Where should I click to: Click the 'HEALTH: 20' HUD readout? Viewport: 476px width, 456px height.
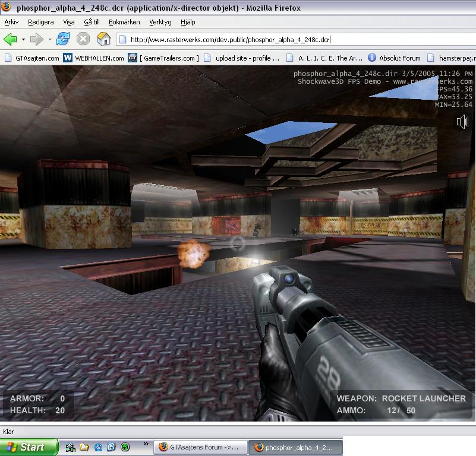[37, 410]
